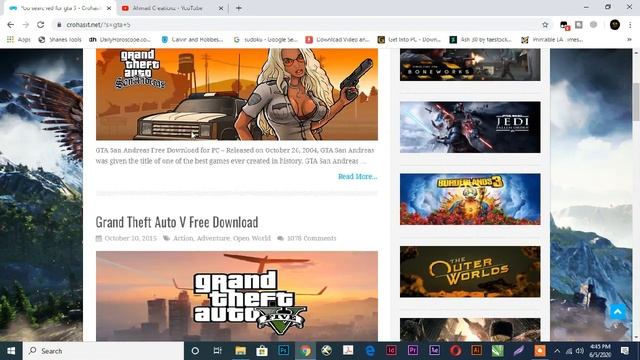This screenshot has width=640, height=360.
Task: Open the 1078 Comments link
Action: [x=311, y=238]
